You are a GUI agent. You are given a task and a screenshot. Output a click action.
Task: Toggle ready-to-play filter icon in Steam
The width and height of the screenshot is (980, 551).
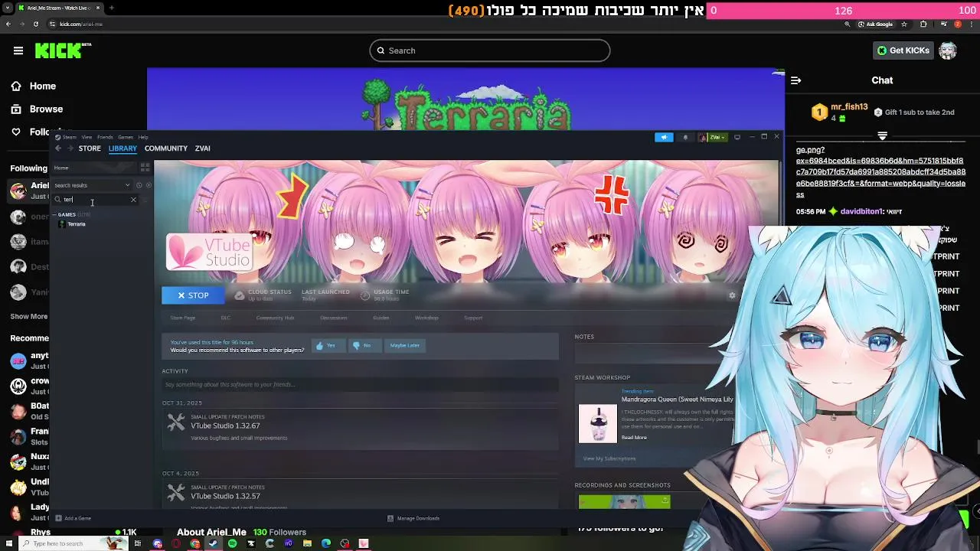tap(149, 185)
